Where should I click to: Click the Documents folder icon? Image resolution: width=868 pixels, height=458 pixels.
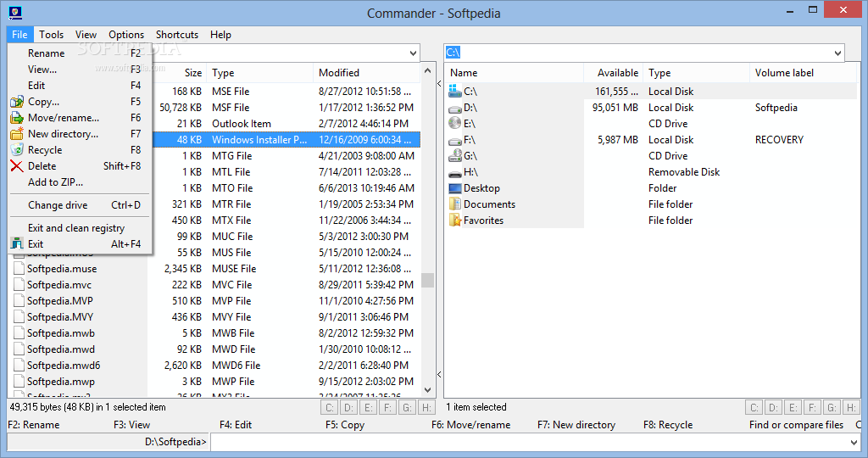pyautogui.click(x=455, y=204)
